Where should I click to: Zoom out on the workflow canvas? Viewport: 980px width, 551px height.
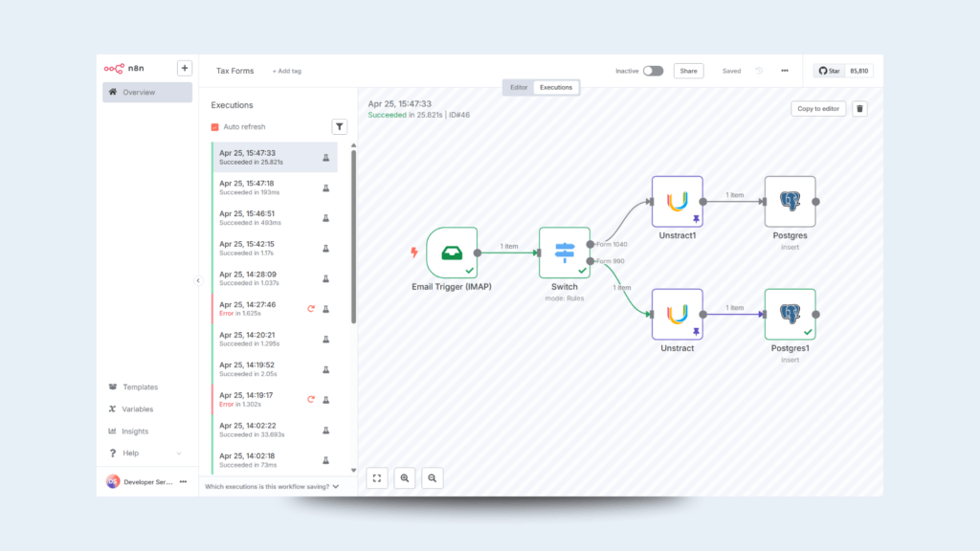click(x=433, y=477)
